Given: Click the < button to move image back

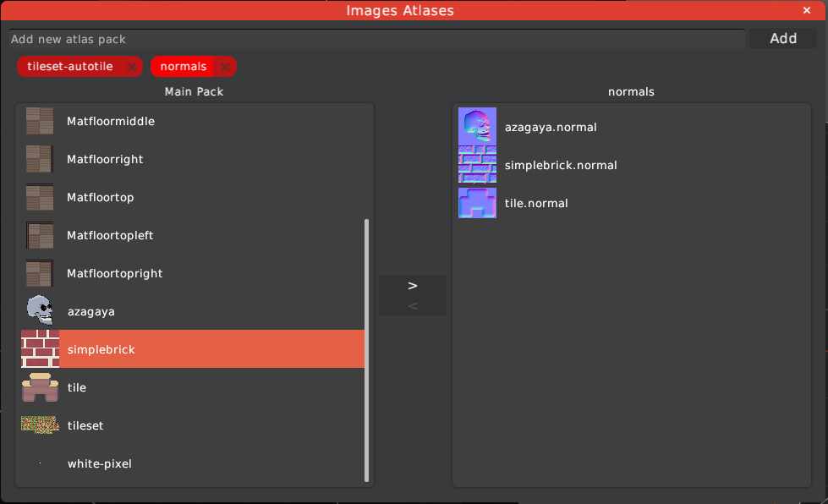Looking at the screenshot, I should tap(413, 306).
